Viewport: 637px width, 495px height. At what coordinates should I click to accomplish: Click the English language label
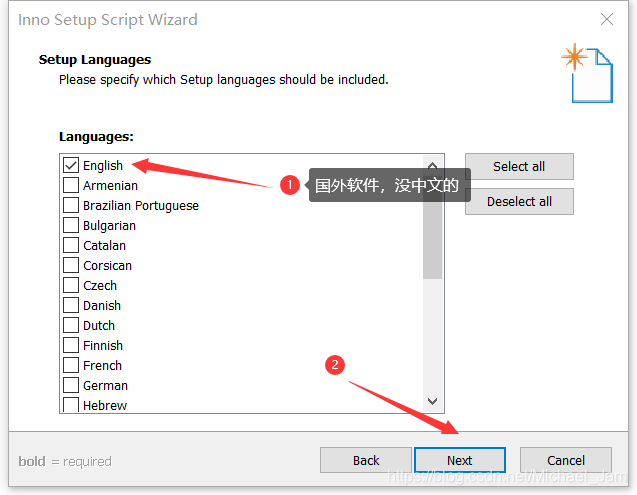(103, 166)
